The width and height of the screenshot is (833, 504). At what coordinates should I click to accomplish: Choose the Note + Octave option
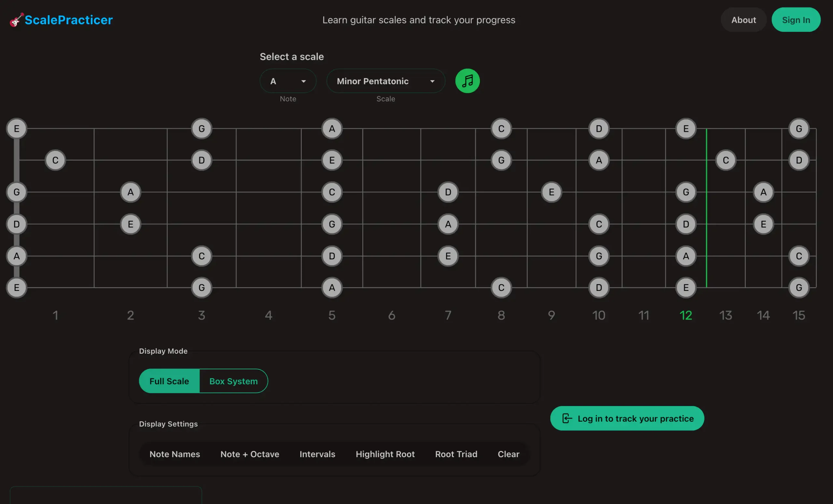[x=250, y=454]
